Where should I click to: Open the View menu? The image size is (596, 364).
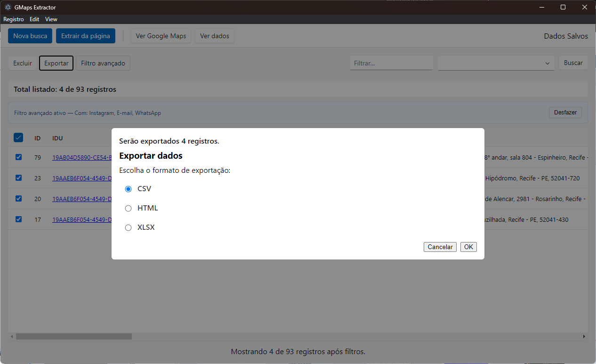[x=51, y=19]
